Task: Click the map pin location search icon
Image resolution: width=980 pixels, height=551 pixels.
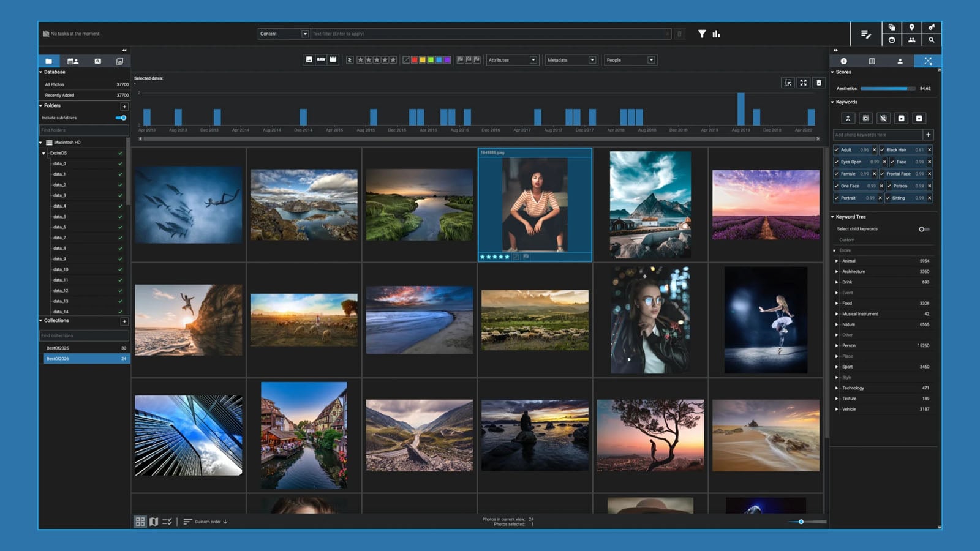Action: 911,28
